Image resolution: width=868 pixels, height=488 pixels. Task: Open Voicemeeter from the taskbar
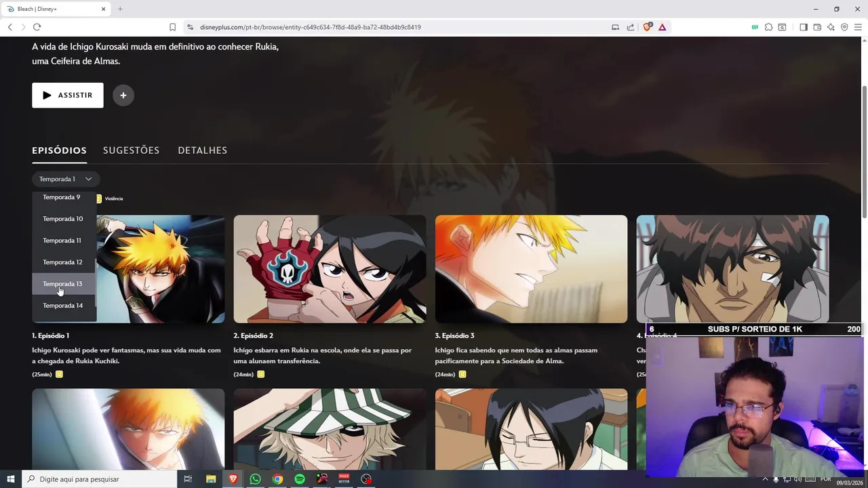[x=344, y=479]
